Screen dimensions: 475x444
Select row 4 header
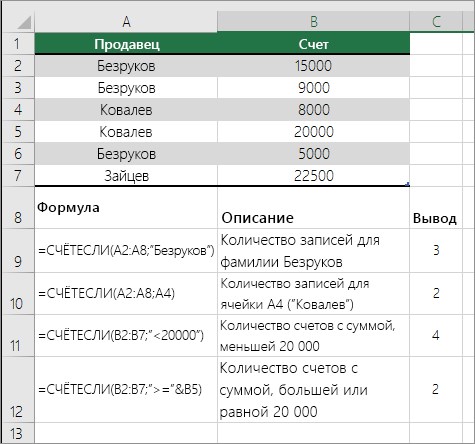pos(17,110)
